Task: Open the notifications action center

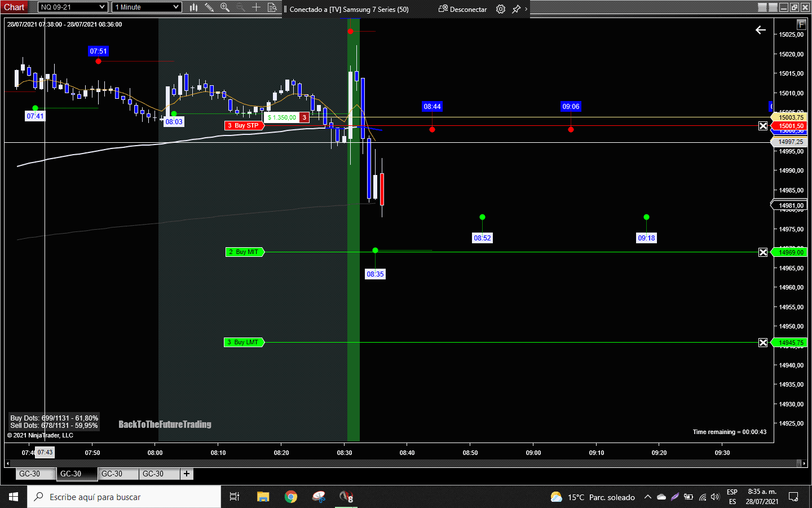Action: coord(793,497)
